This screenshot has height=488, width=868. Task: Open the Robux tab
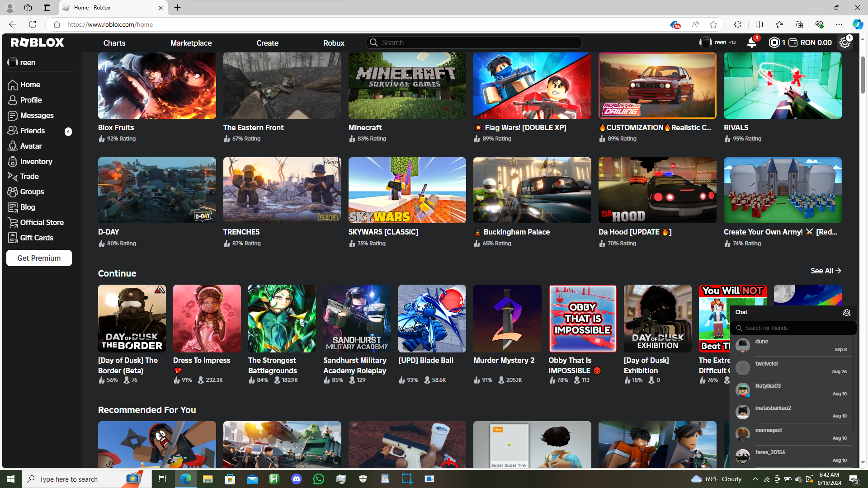pyautogui.click(x=334, y=43)
